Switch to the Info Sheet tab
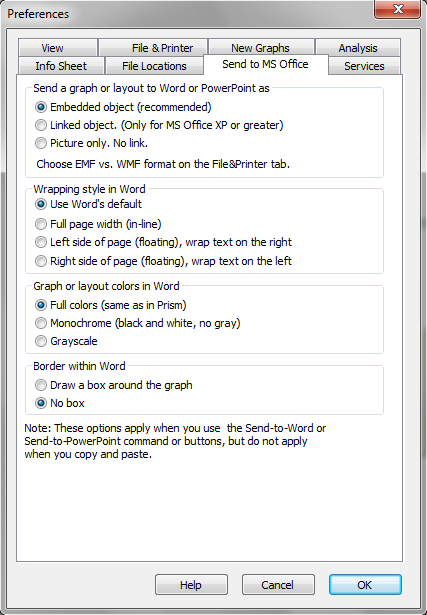The image size is (427, 615). pyautogui.click(x=61, y=66)
